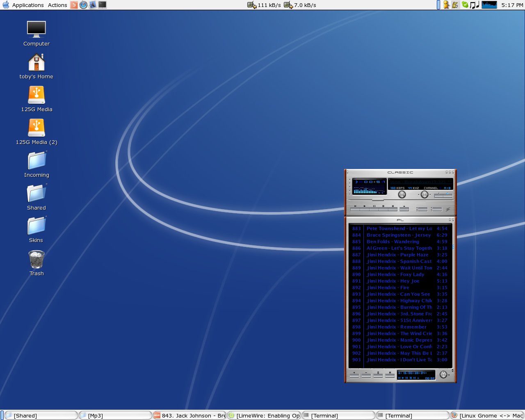Image resolution: width=525 pixels, height=420 pixels.
Task: Click the playlist scroll knob
Action: click(x=443, y=374)
